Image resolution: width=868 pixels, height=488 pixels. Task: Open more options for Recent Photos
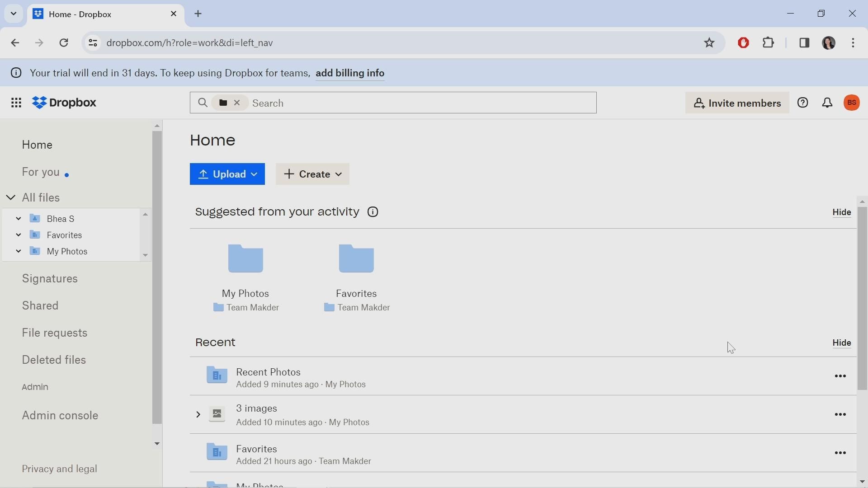click(x=840, y=376)
